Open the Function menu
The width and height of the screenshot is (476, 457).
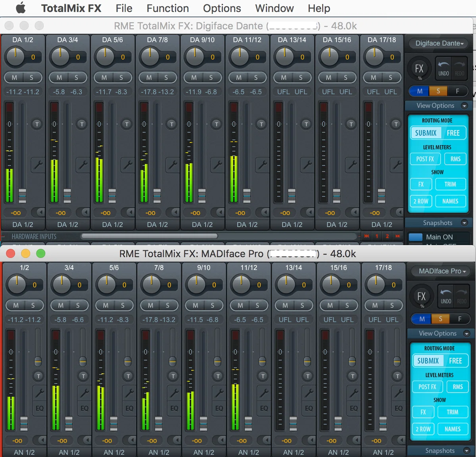pyautogui.click(x=168, y=8)
